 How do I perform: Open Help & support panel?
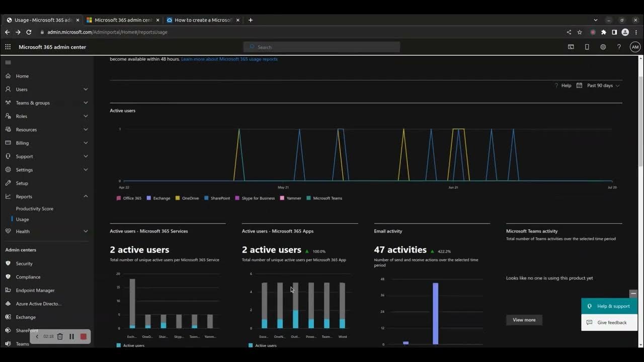pos(609,306)
